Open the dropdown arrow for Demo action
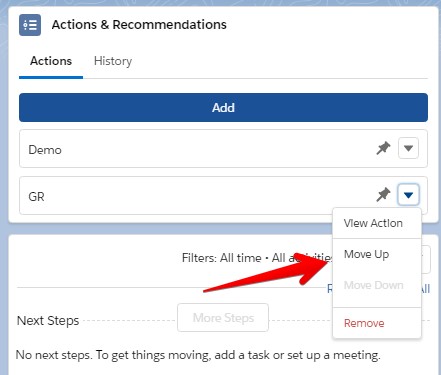Viewport: 441px width, 375px height. pyautogui.click(x=408, y=148)
